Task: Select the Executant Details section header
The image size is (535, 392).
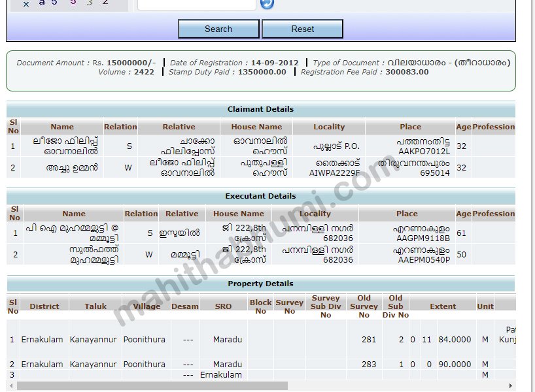Action: click(260, 196)
